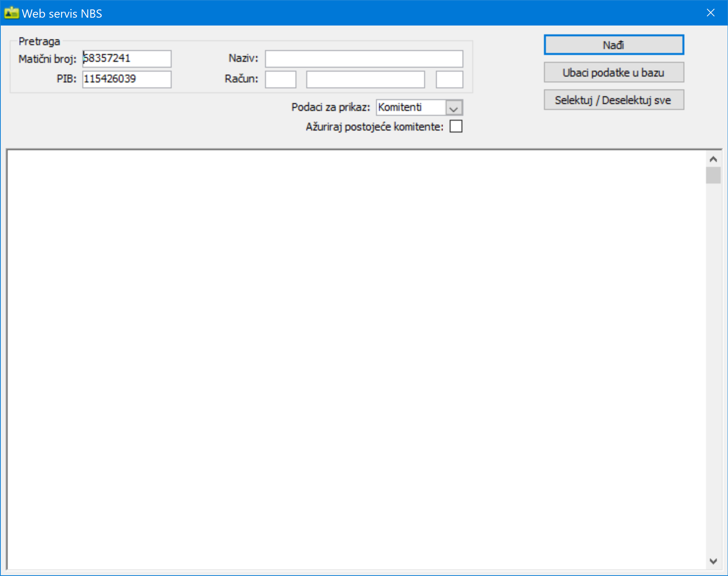Click the last short Račun field

pos(449,79)
